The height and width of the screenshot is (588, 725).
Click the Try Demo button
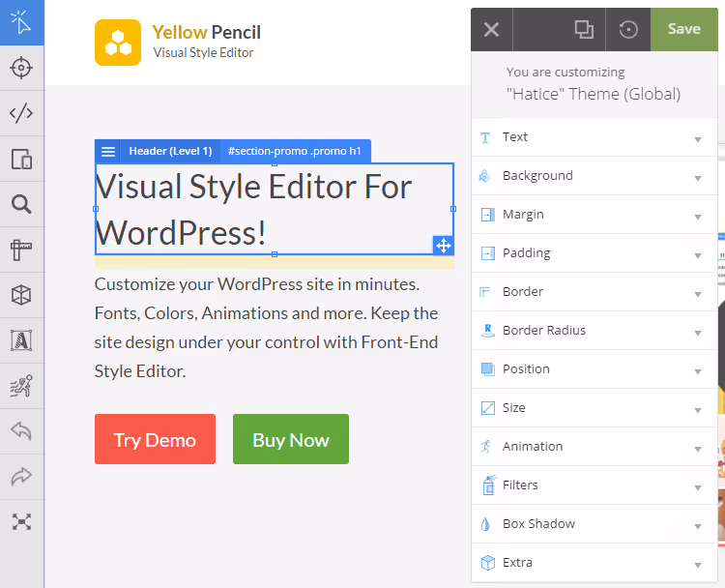tap(155, 439)
